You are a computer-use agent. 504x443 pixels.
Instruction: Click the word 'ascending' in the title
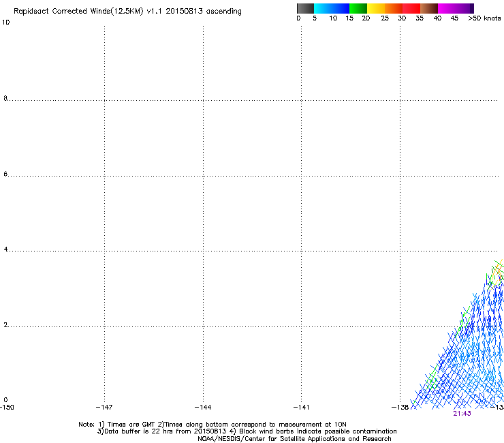click(x=223, y=12)
